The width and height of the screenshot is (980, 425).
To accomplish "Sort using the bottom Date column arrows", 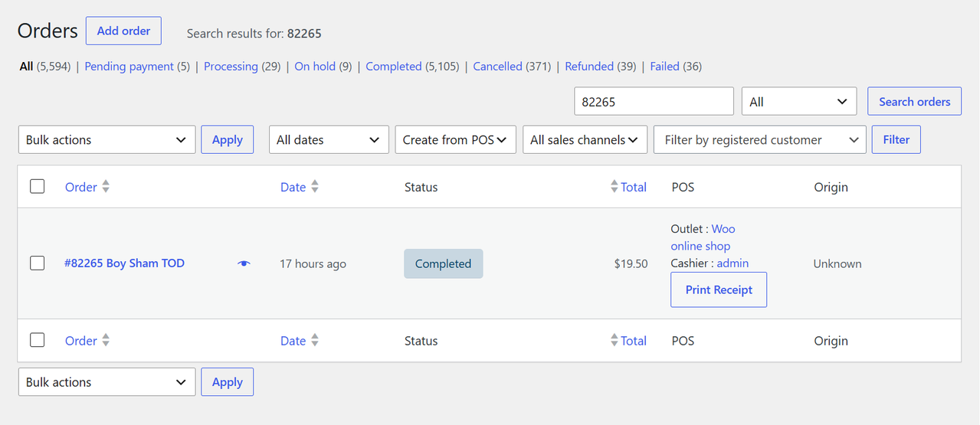I will [x=315, y=341].
